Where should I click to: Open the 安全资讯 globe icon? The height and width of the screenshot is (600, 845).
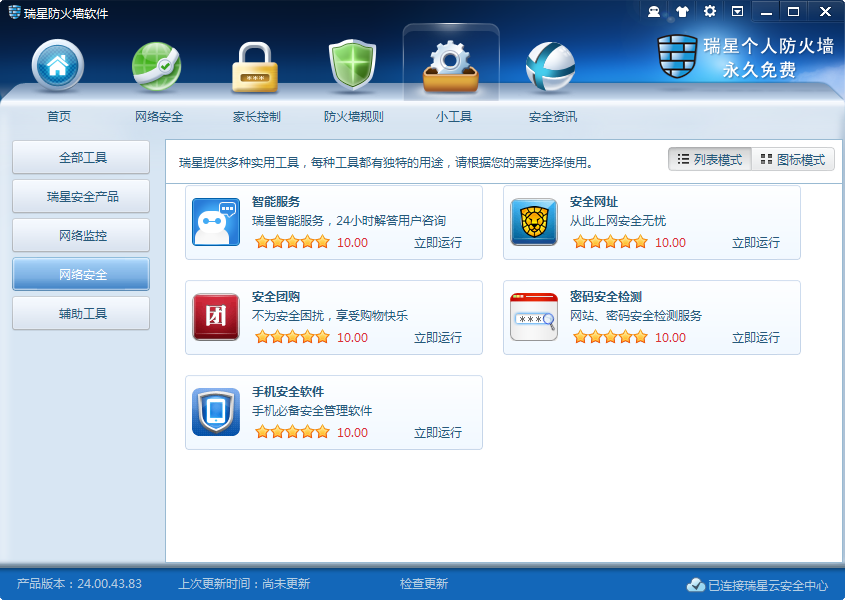pos(551,67)
